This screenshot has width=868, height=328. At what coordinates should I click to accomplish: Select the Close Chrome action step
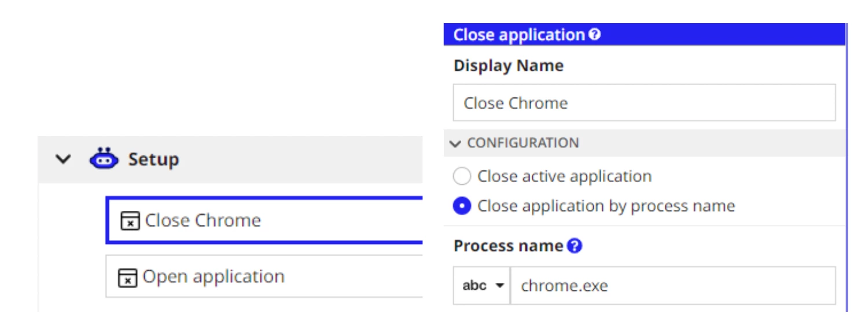(264, 220)
